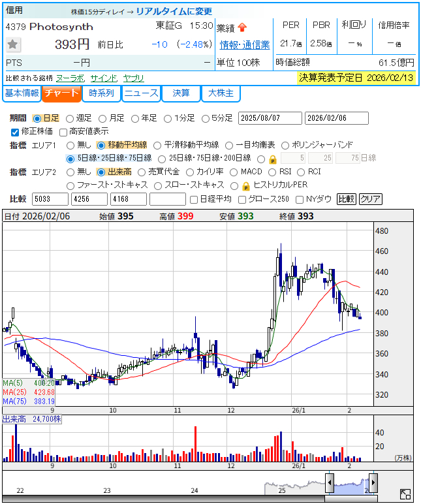421x504 pixels.
Task: Click the lock icon beside ヒストリカルPER
Action: (x=246, y=185)
